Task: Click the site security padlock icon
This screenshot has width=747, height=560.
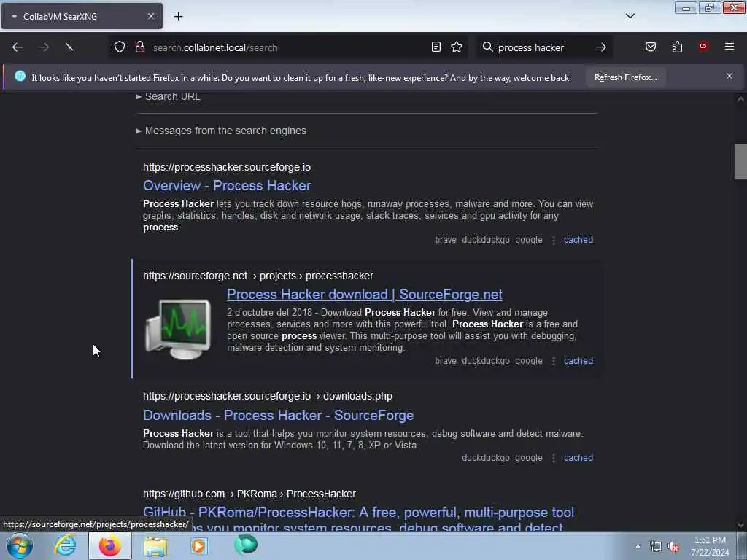Action: point(140,47)
